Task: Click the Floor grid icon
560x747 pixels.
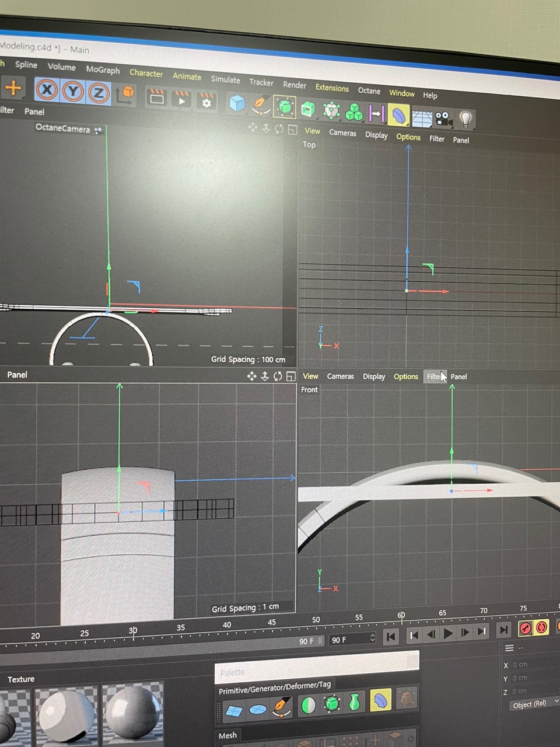Action: 422,117
